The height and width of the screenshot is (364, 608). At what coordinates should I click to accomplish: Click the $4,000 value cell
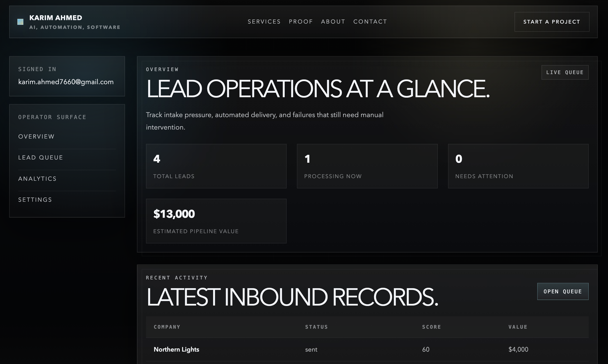[x=518, y=349]
